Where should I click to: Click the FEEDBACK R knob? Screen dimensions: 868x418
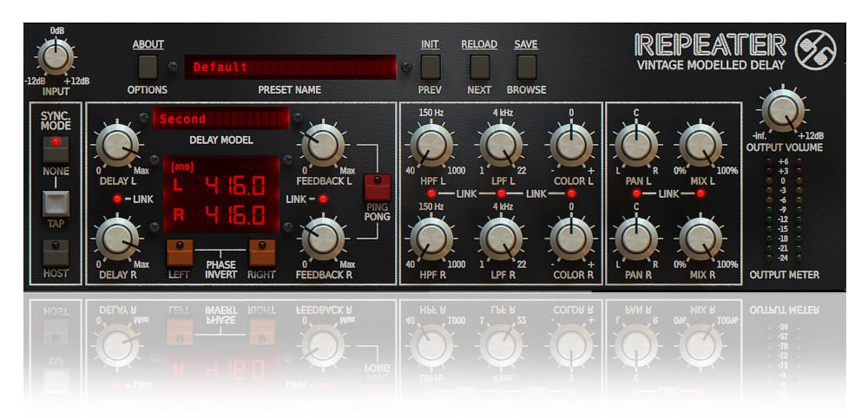pos(323,238)
